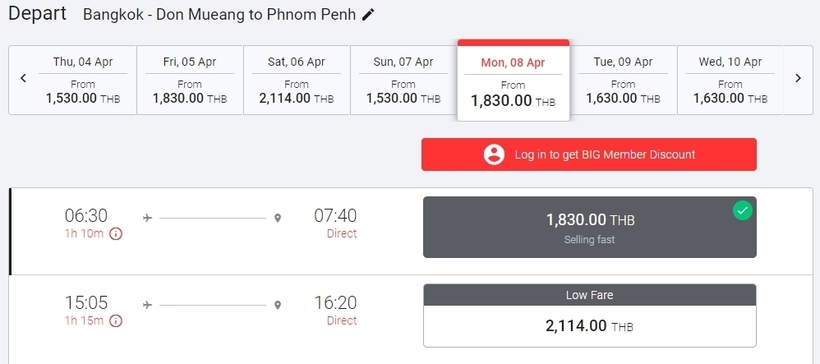Click Log in to get BIG Member Discount
This screenshot has height=364, width=820.
point(589,154)
